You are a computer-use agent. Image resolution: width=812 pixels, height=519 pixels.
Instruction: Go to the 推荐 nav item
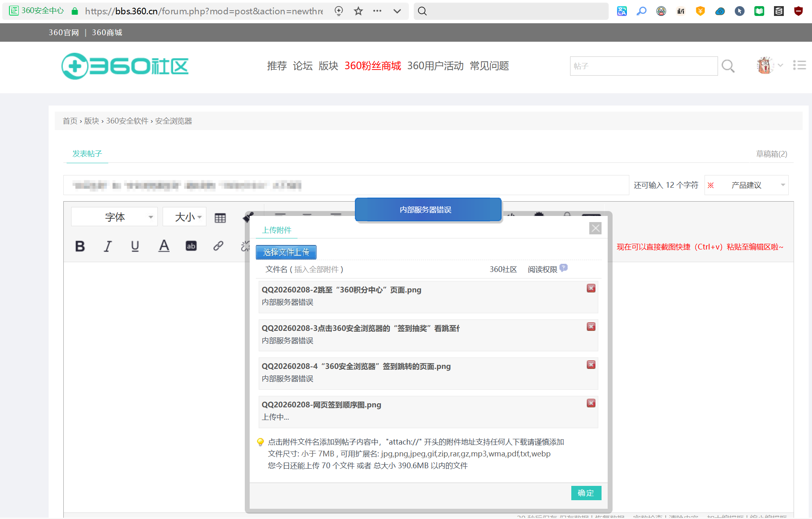tap(277, 66)
